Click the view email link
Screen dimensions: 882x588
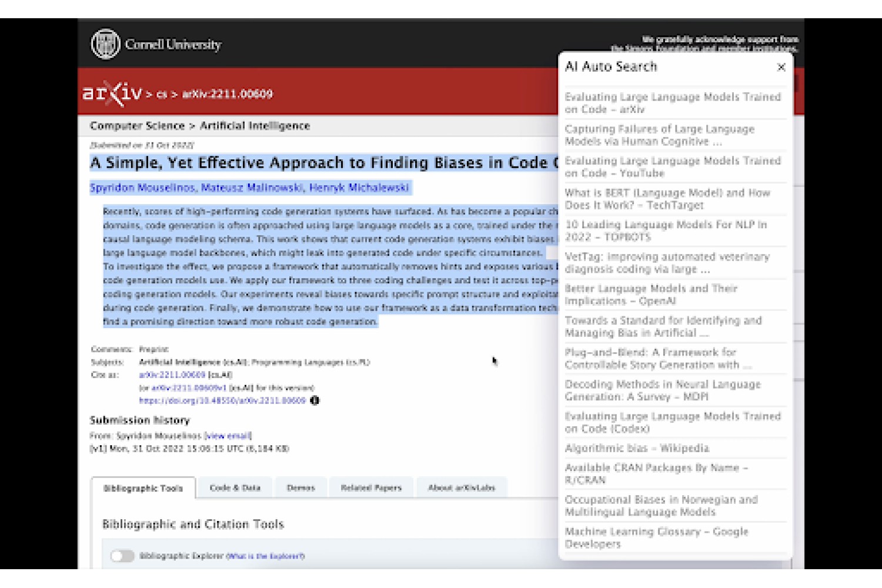click(x=228, y=436)
